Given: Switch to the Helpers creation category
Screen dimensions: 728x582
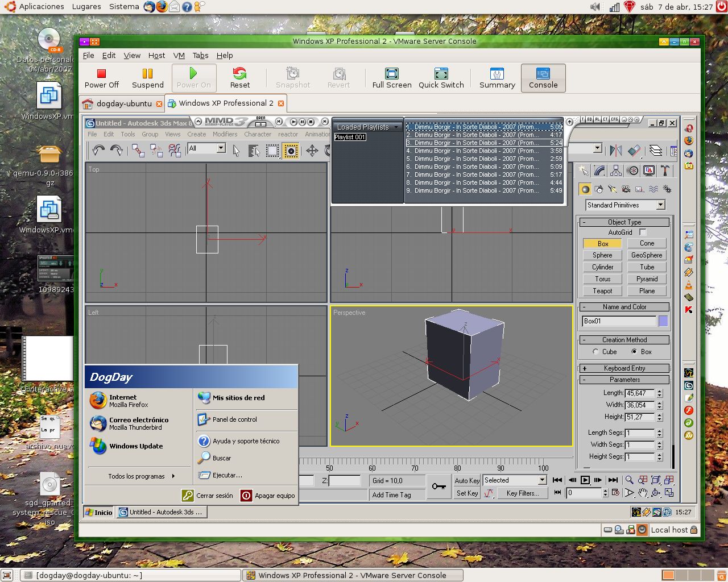Looking at the screenshot, I should (640, 189).
